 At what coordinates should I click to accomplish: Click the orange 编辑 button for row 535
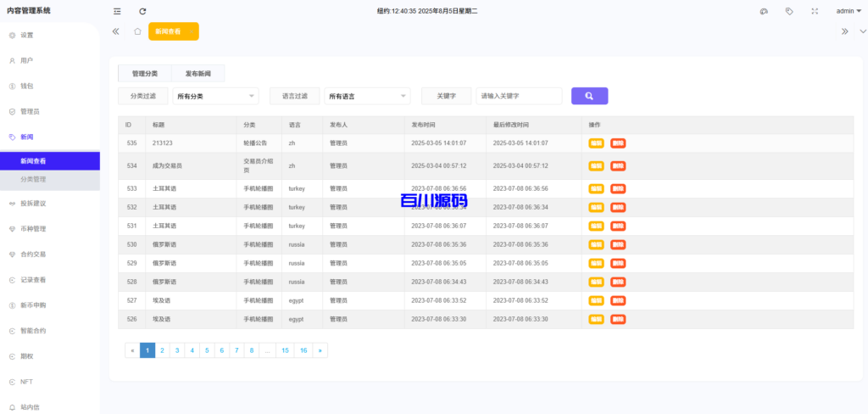(x=597, y=143)
